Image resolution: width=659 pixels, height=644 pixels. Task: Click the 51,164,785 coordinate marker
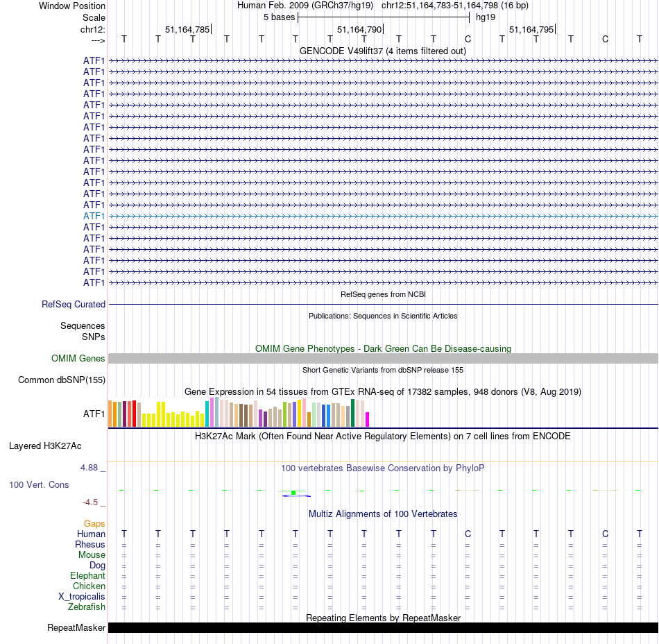point(187,29)
